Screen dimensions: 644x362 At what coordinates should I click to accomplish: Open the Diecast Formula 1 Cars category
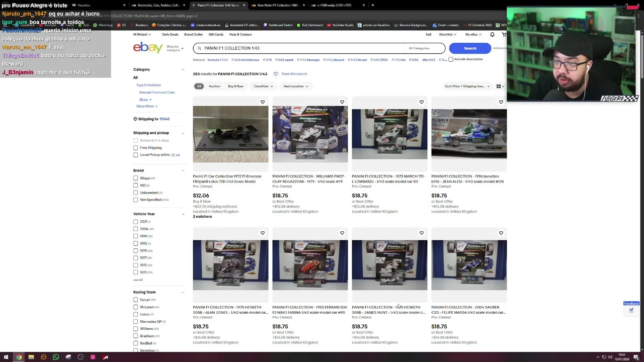157,93
